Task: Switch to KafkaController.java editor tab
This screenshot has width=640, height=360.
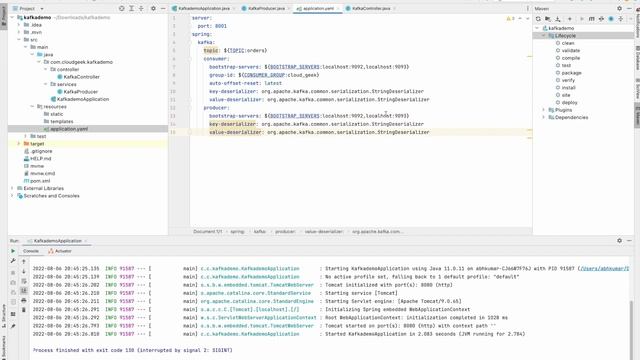Action: click(x=371, y=8)
